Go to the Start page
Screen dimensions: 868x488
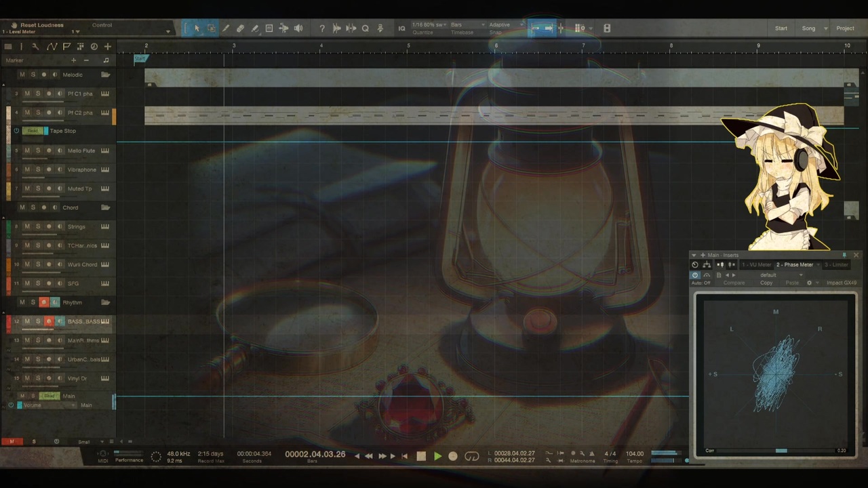coord(781,28)
